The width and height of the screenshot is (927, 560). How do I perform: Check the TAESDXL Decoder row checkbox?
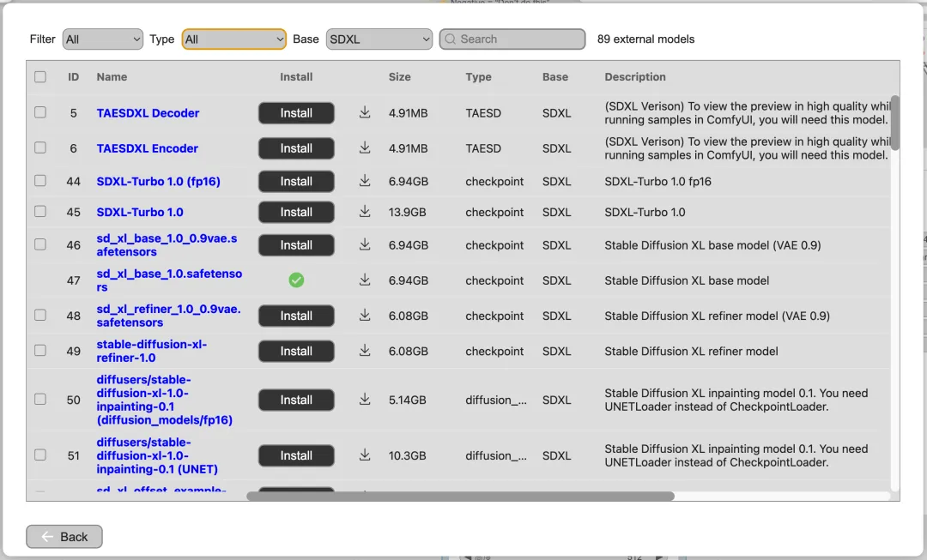point(40,112)
